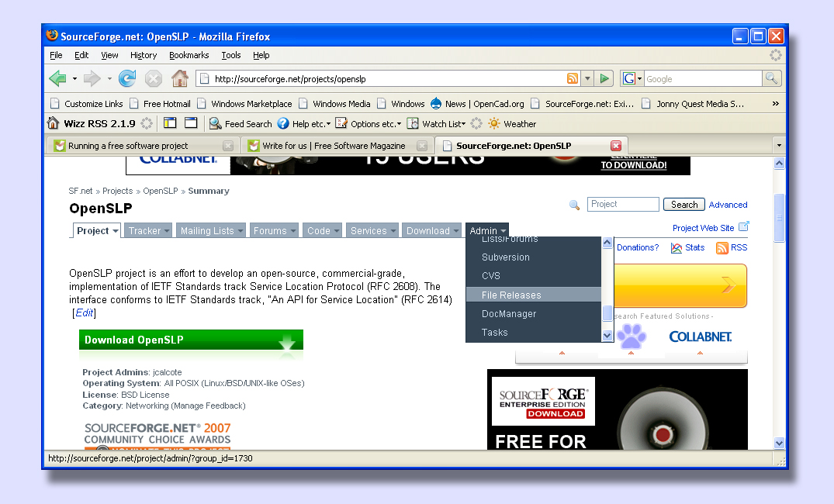Click the Download OpenSLP green button
This screenshot has height=504, width=834.
[x=191, y=340]
